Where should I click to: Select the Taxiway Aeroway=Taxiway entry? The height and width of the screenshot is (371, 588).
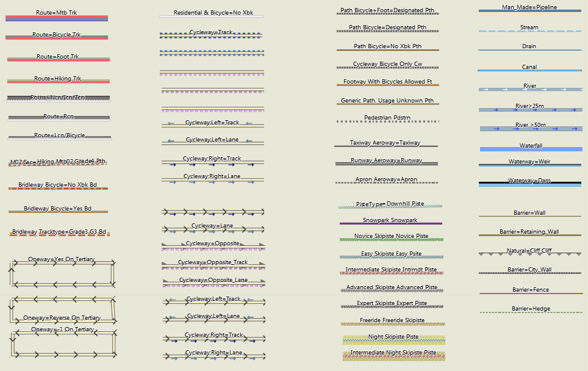click(385, 143)
